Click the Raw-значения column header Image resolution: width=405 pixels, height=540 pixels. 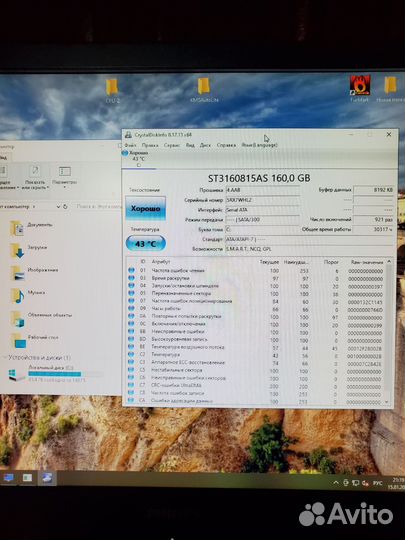(367, 262)
